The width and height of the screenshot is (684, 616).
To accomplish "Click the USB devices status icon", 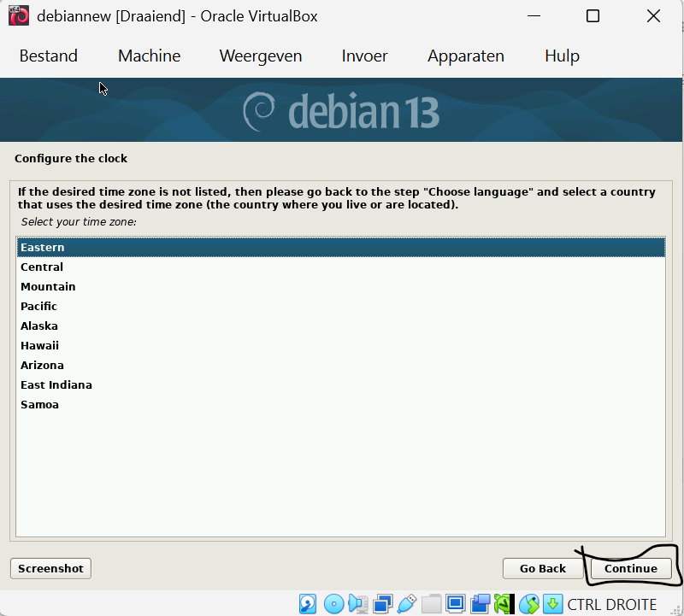I will coord(407,604).
